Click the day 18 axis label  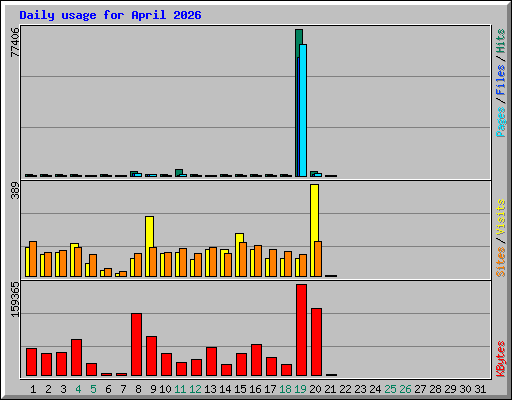coord(285,389)
